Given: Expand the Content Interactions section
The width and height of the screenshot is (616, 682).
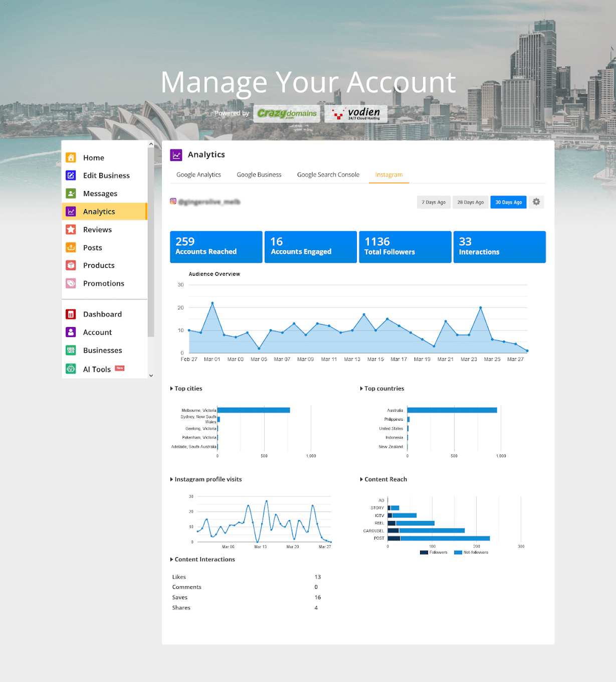Looking at the screenshot, I should [171, 559].
